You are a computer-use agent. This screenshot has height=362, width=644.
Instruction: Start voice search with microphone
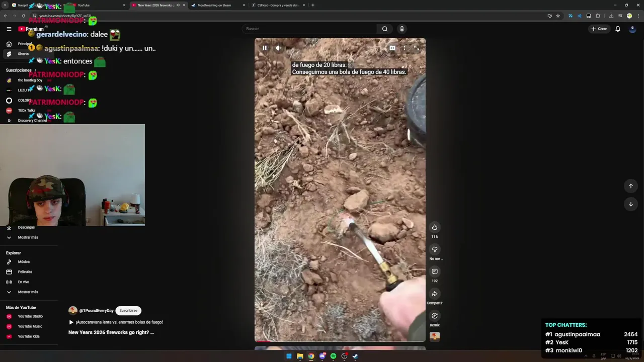point(401,29)
